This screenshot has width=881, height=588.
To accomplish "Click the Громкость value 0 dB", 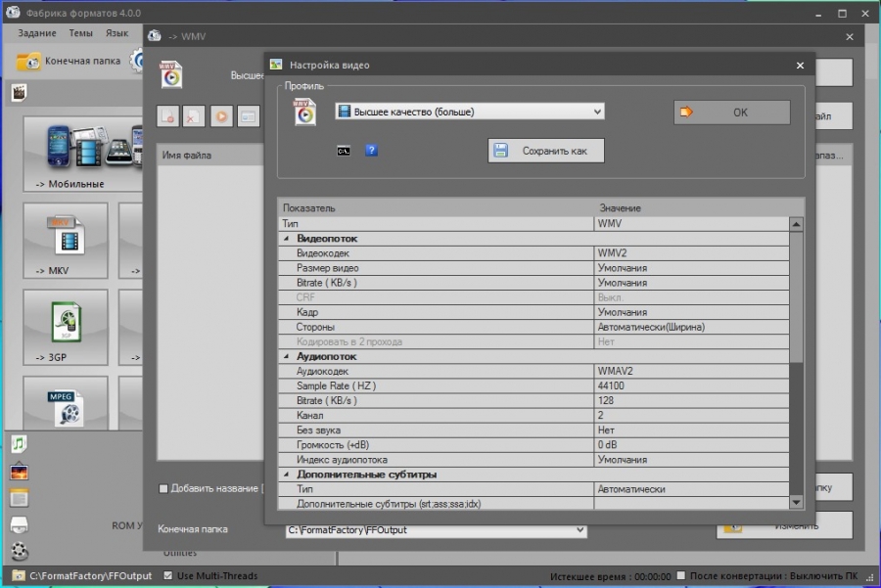I will (691, 445).
